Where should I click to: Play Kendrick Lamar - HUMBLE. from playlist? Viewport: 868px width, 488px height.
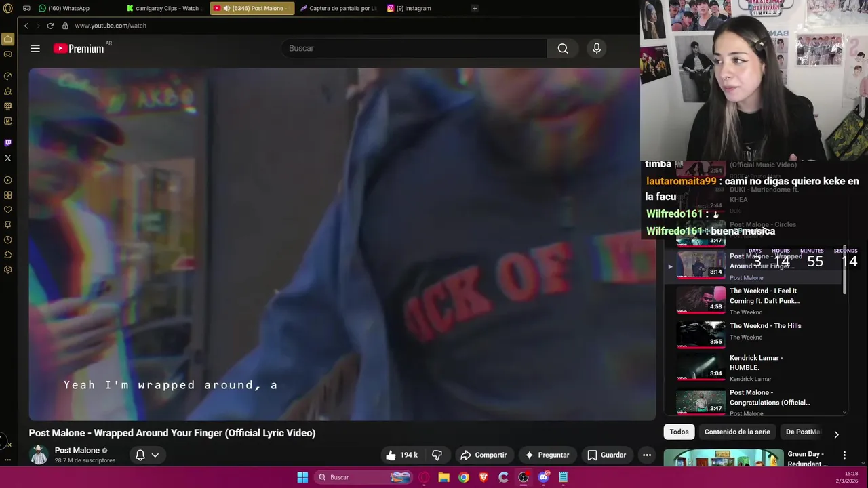753,367
